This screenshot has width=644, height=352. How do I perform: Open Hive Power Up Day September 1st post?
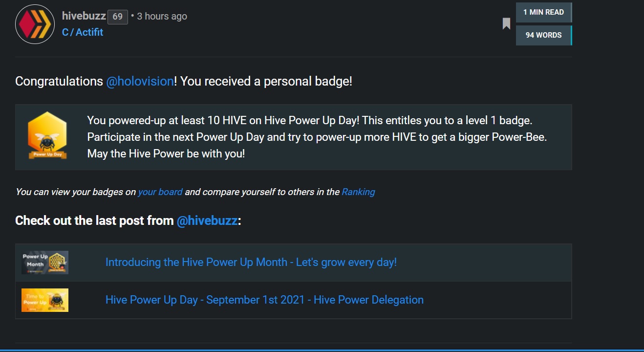[264, 300]
